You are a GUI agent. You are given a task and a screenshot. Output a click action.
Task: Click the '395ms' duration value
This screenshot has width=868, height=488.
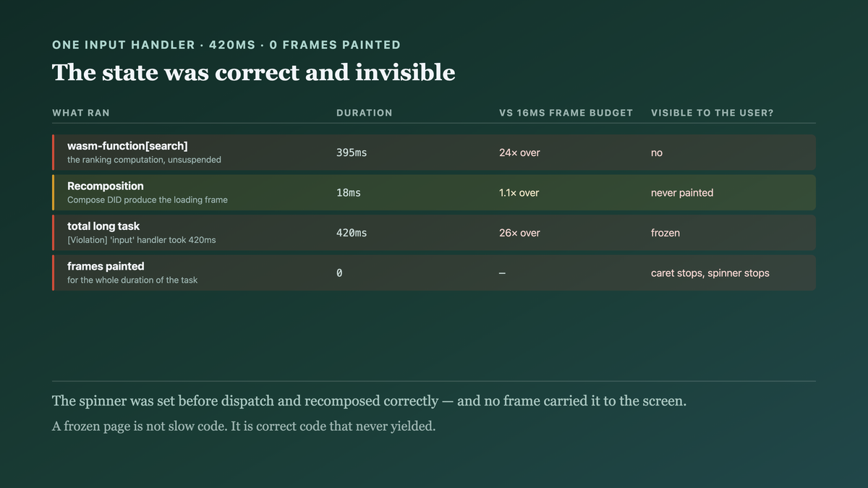point(352,153)
